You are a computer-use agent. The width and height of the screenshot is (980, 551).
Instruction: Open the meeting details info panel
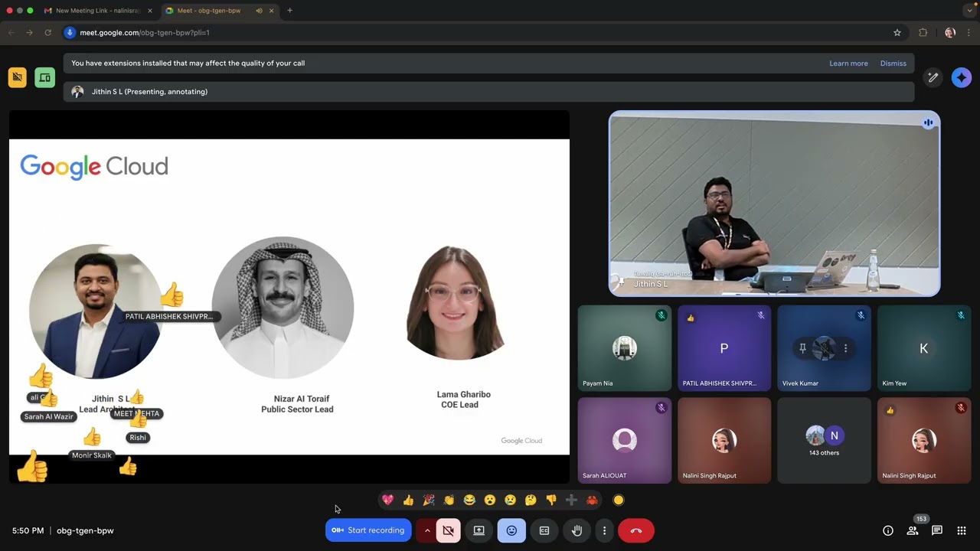coord(888,530)
